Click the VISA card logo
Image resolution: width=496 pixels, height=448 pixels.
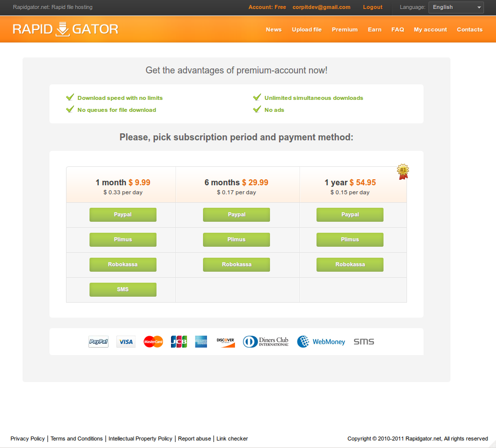tap(126, 342)
